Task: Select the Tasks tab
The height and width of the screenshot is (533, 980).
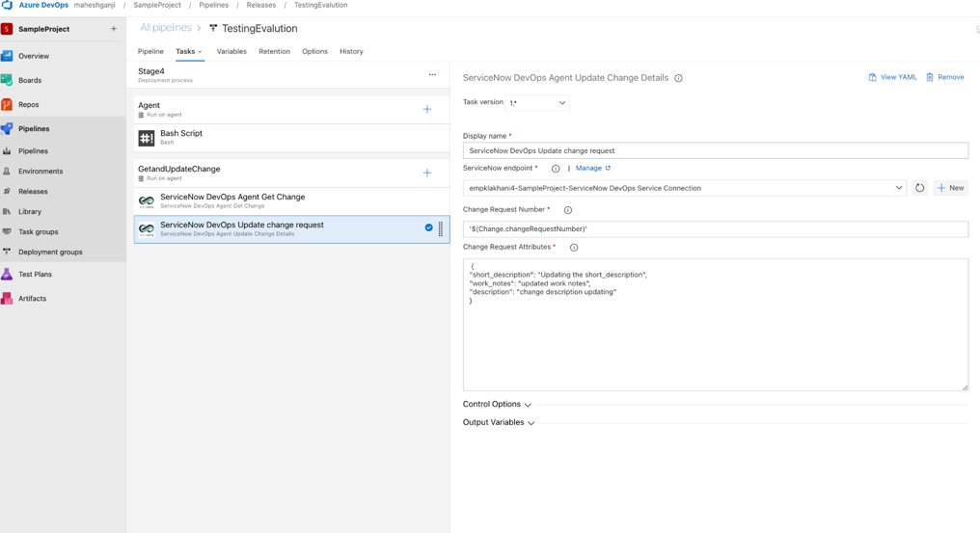Action: pyautogui.click(x=185, y=51)
